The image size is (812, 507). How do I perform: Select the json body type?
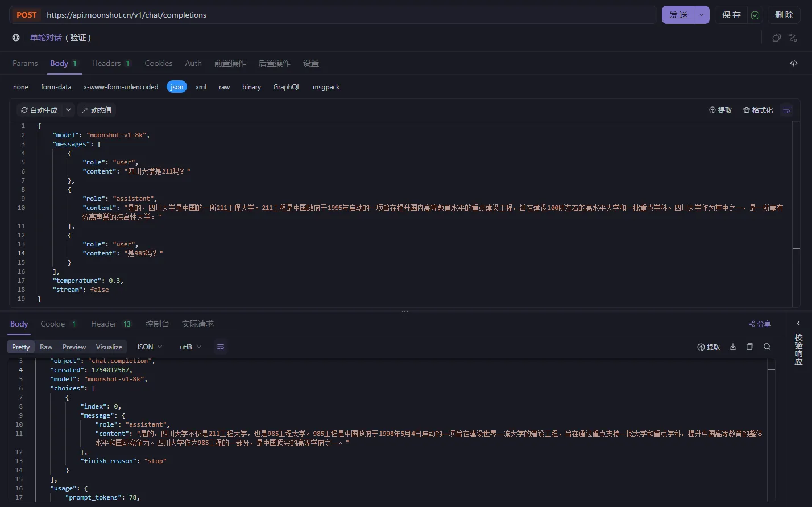[x=177, y=87]
